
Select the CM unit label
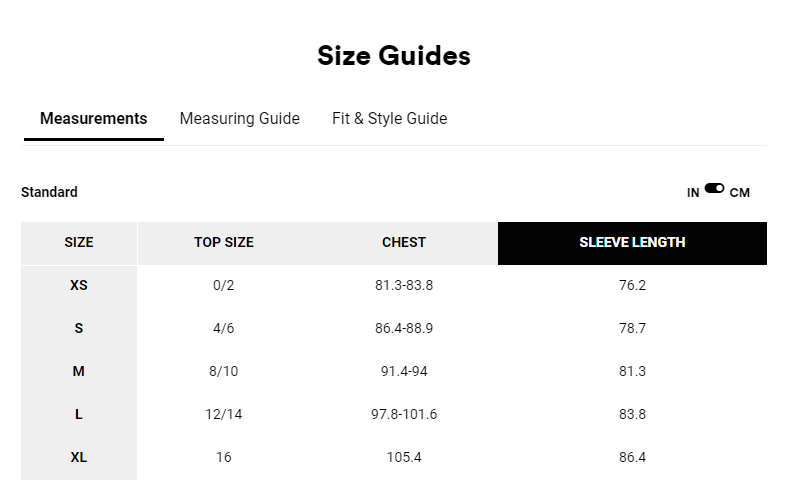click(x=739, y=193)
